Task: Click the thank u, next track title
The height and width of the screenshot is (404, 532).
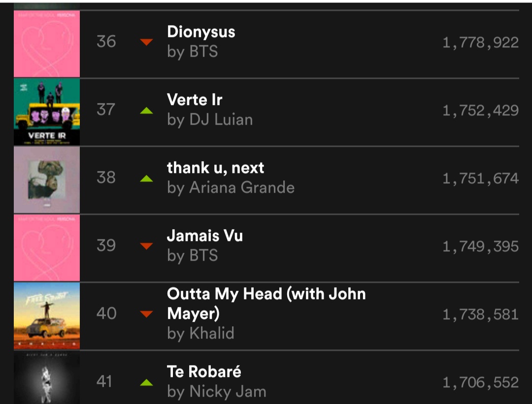Action: coord(215,168)
